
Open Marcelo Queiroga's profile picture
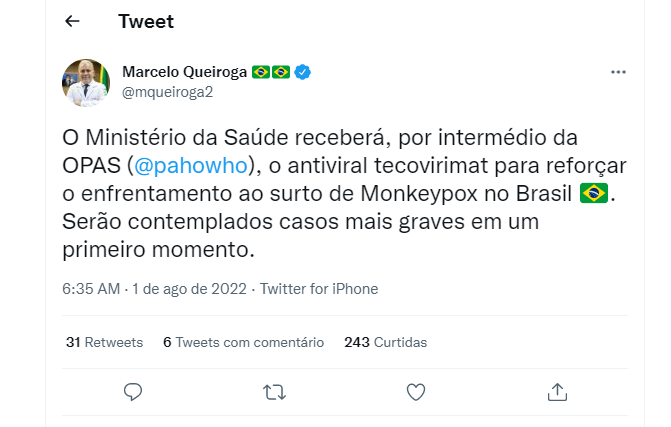click(x=86, y=83)
